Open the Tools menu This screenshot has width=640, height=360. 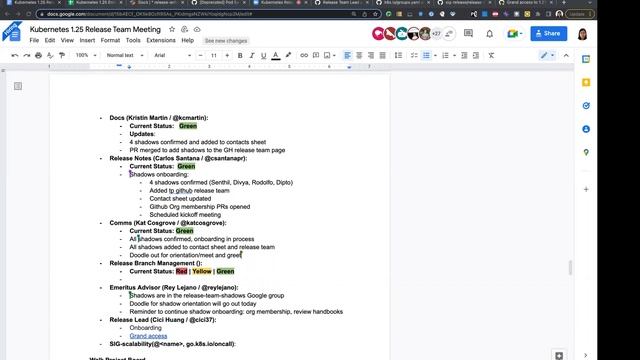tap(133, 40)
